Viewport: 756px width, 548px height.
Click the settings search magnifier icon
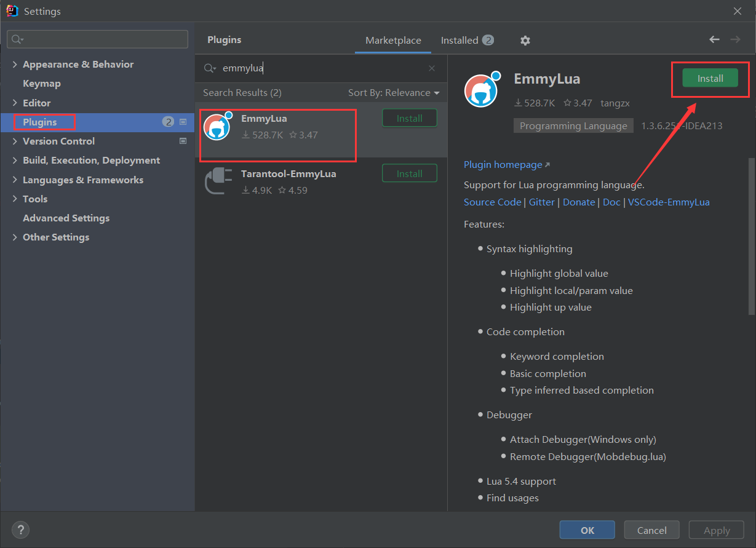click(x=17, y=39)
